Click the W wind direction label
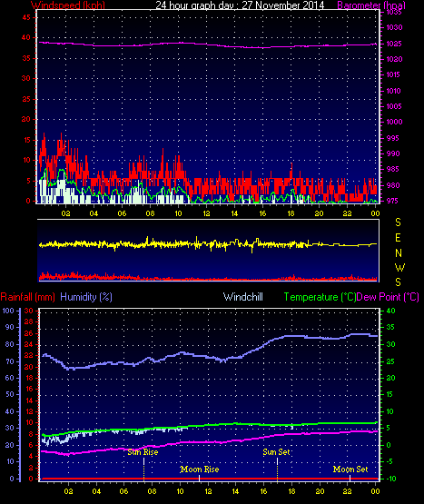The width and height of the screenshot is (424, 504). (x=399, y=268)
